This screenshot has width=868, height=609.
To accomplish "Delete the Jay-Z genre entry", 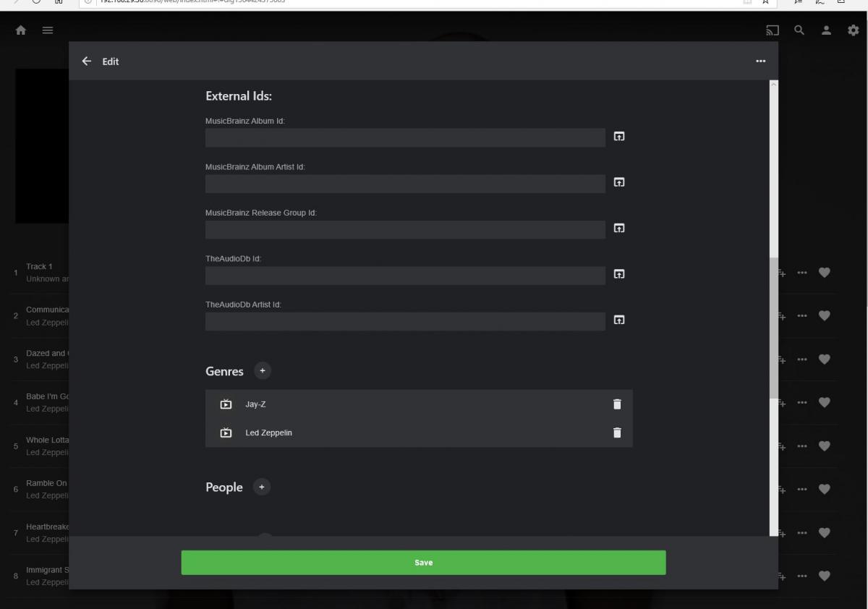I will 617,404.
